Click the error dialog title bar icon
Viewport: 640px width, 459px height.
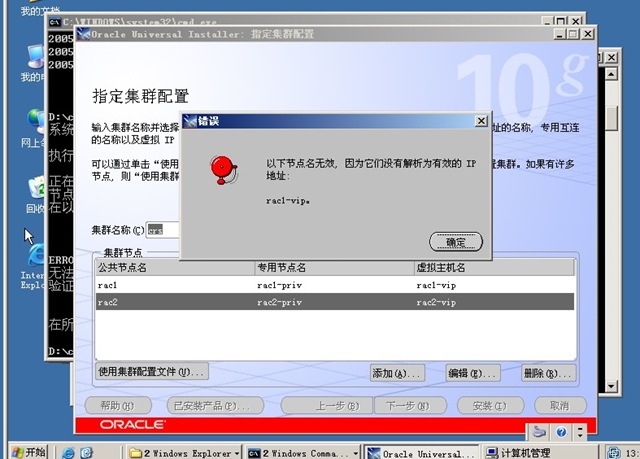(x=189, y=121)
